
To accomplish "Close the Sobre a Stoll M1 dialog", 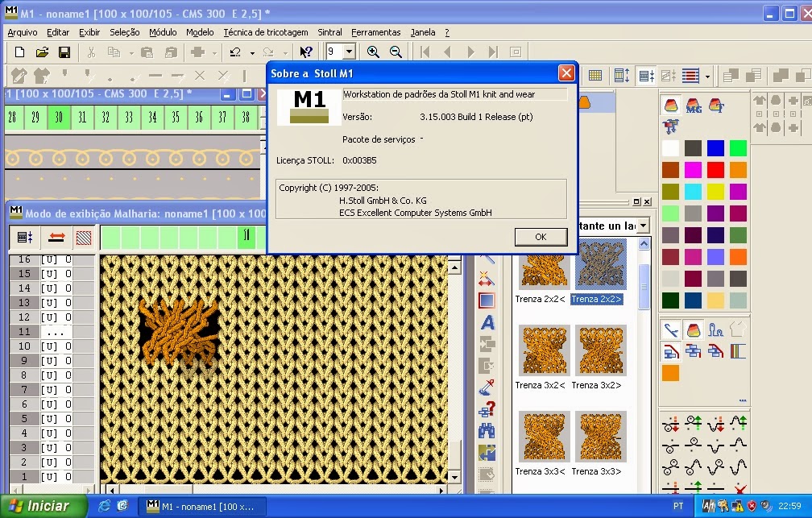I will click(x=566, y=73).
